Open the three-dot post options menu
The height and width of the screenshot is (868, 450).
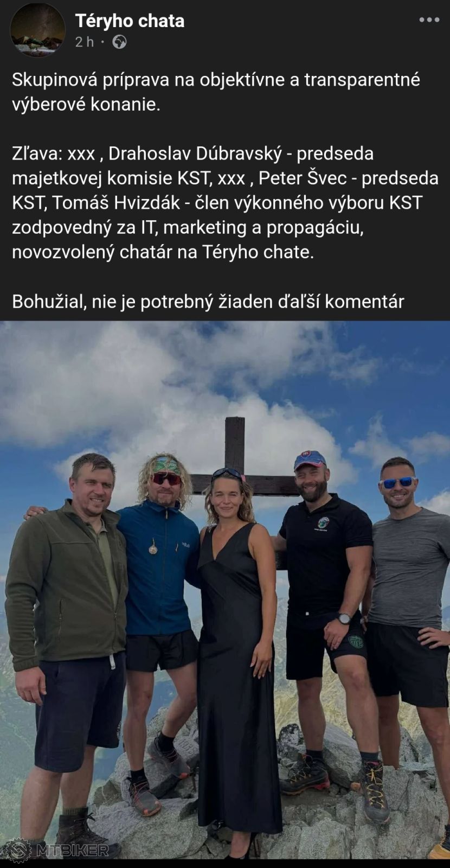(x=429, y=20)
